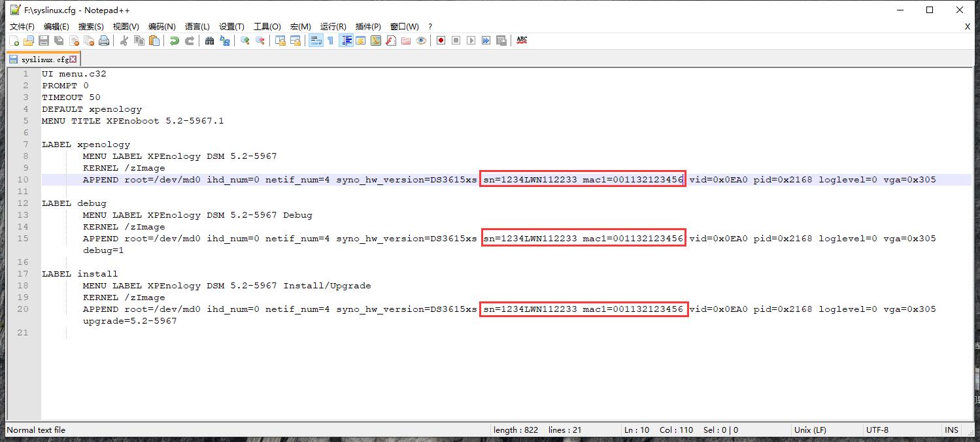Click the New file toolbar icon
This screenshot has height=442, width=980.
tap(14, 41)
